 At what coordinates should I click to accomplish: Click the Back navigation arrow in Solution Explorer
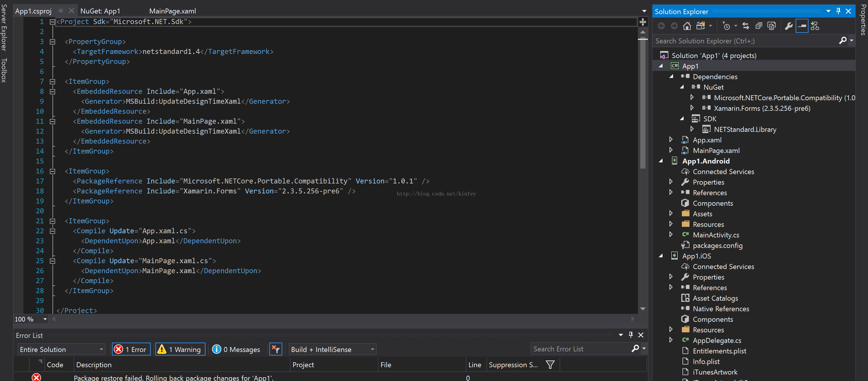[661, 26]
